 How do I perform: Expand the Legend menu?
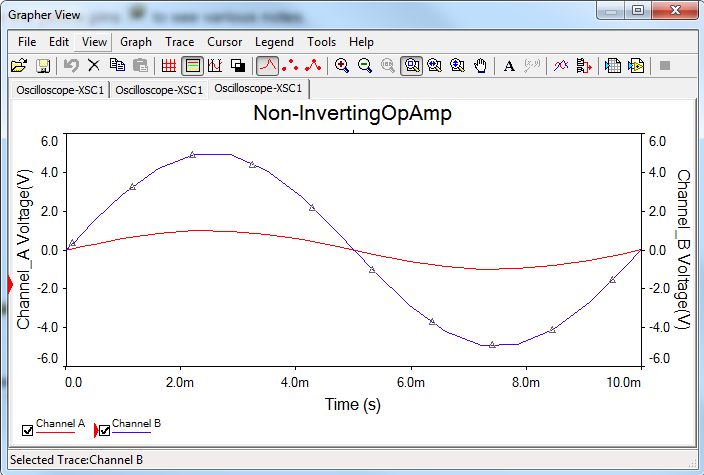pos(274,42)
